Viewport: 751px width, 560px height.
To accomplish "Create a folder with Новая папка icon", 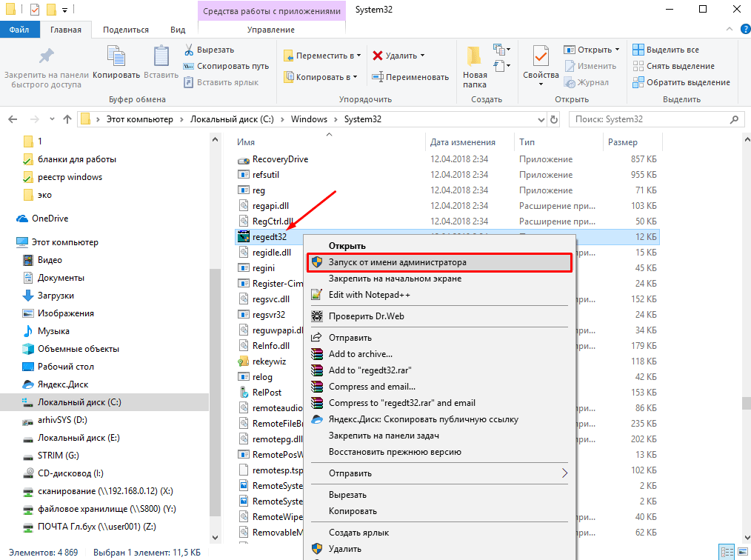I will (474, 56).
